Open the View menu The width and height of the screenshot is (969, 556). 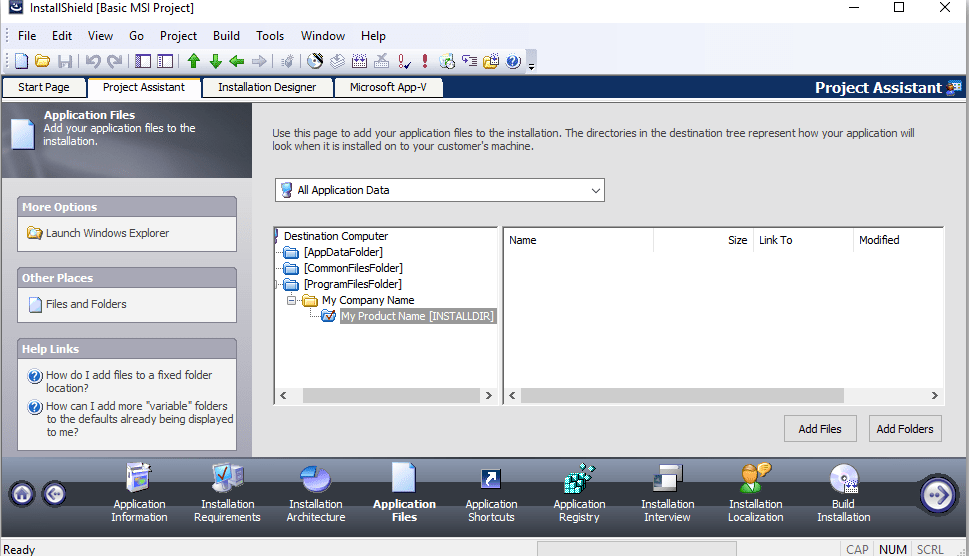click(x=100, y=36)
